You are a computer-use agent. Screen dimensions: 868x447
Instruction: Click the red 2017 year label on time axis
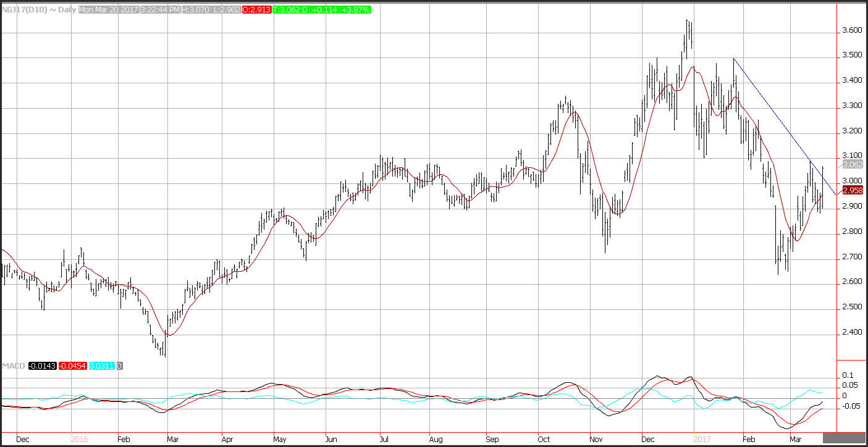point(702,440)
